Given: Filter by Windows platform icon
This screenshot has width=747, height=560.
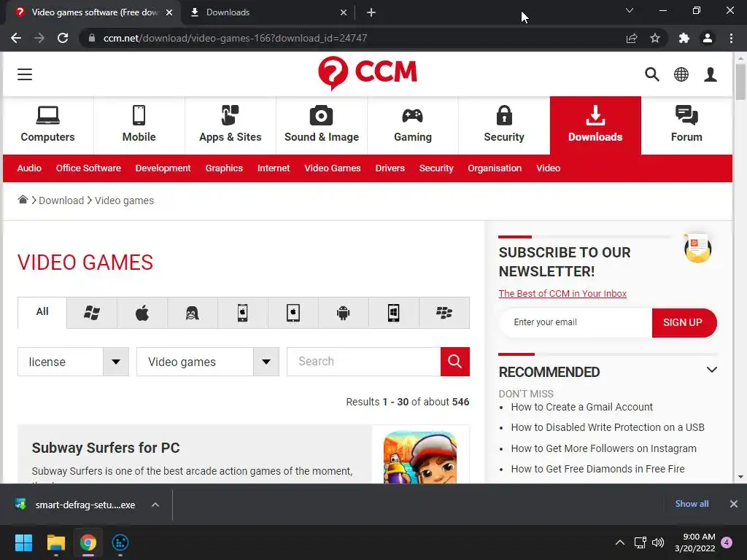Looking at the screenshot, I should [92, 313].
